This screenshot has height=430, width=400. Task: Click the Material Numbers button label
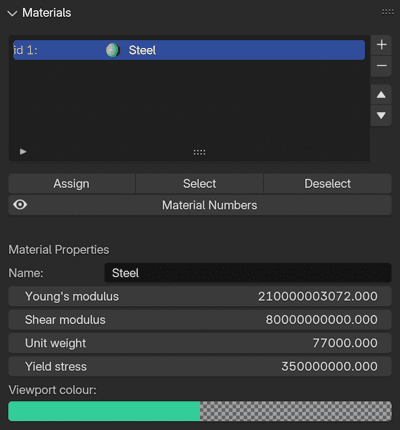point(209,205)
